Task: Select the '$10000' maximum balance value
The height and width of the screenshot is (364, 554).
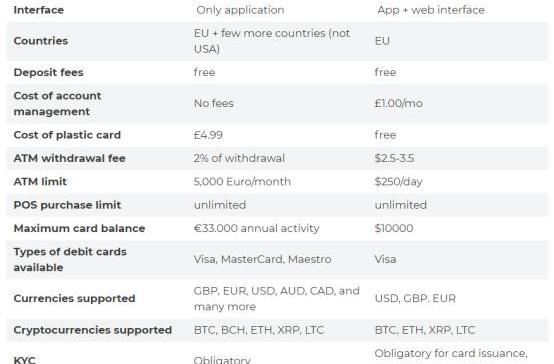Action: (x=394, y=228)
